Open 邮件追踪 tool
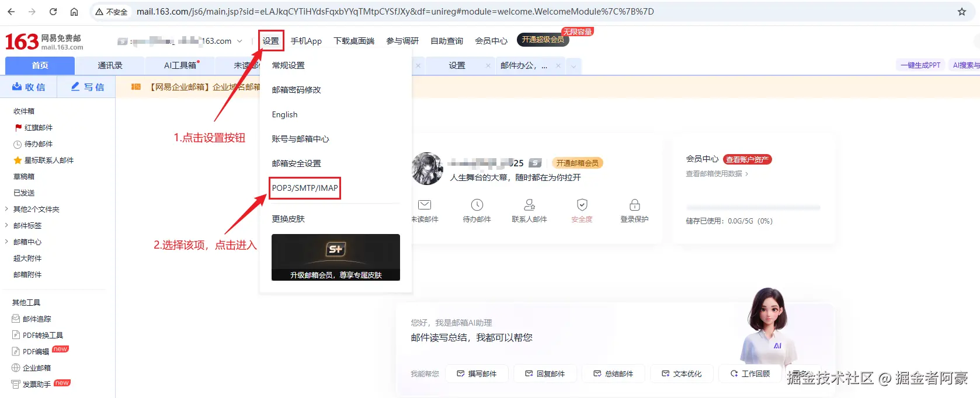This screenshot has height=398, width=980. point(32,319)
